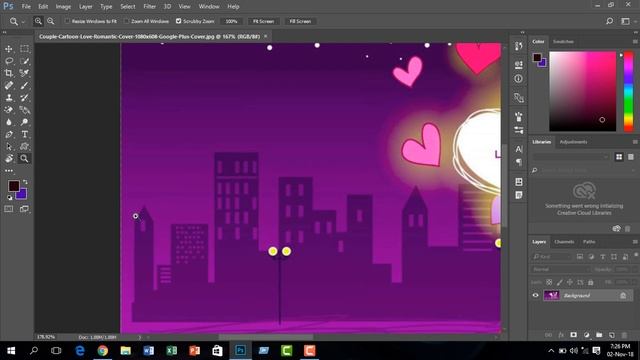
Task: Click the Zoom In mode icon
Action: click(x=38, y=21)
